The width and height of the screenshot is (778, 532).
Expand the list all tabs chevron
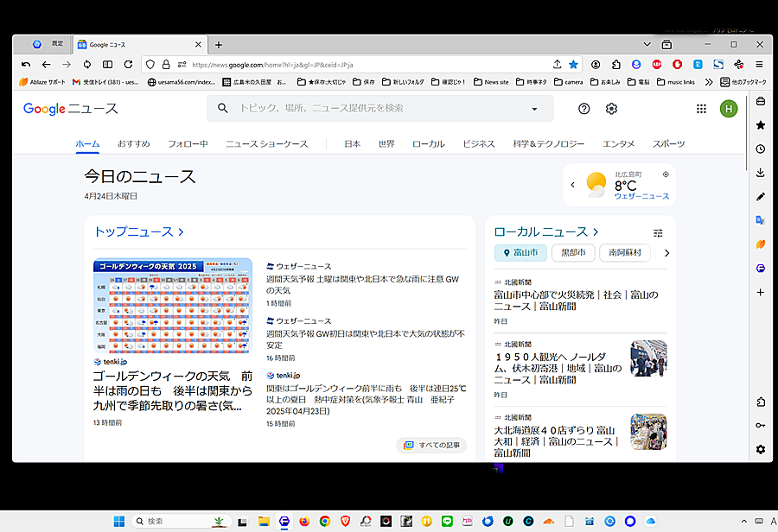pos(647,44)
